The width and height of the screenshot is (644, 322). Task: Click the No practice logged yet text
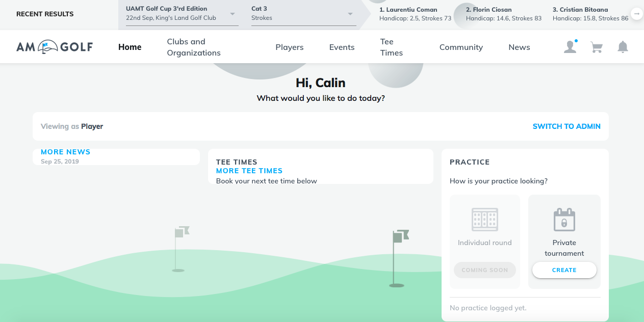click(488, 308)
